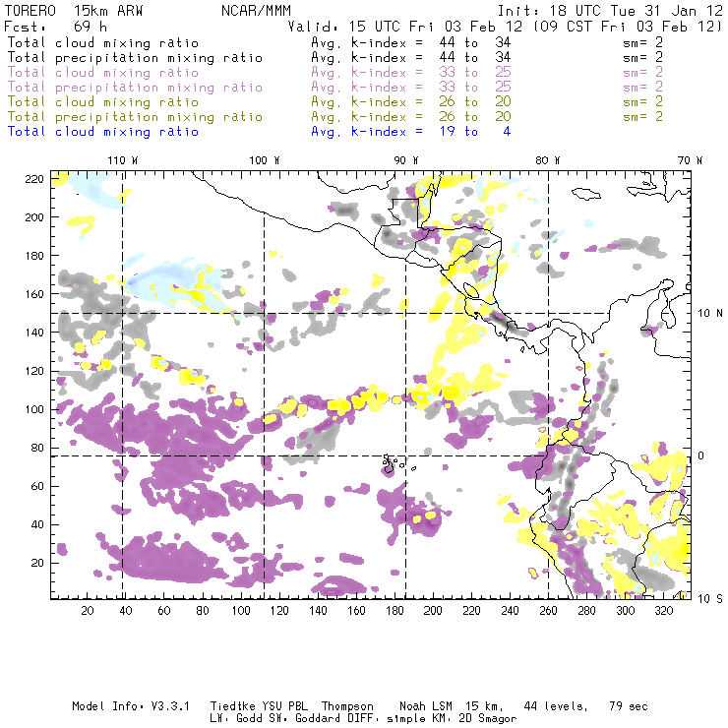
Task: Click the '79 sec' timestep text
Action: (x=629, y=706)
